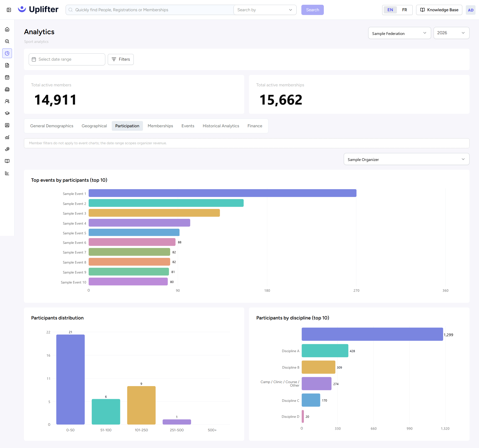The image size is (479, 448).
Task: Open the Home icon in the sidebar
Action: click(7, 29)
